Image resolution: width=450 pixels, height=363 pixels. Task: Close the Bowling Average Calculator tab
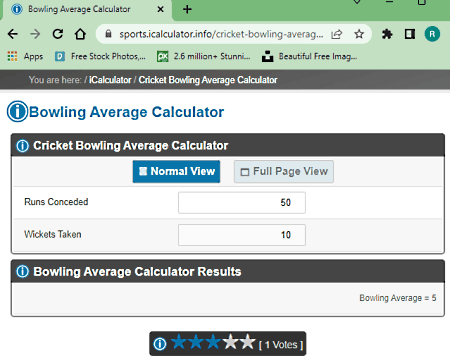(160, 9)
